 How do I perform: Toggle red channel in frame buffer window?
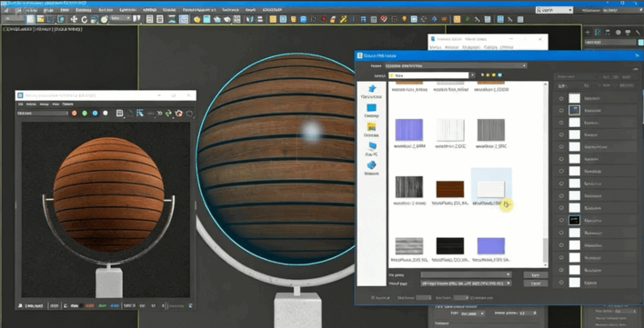tap(75, 114)
